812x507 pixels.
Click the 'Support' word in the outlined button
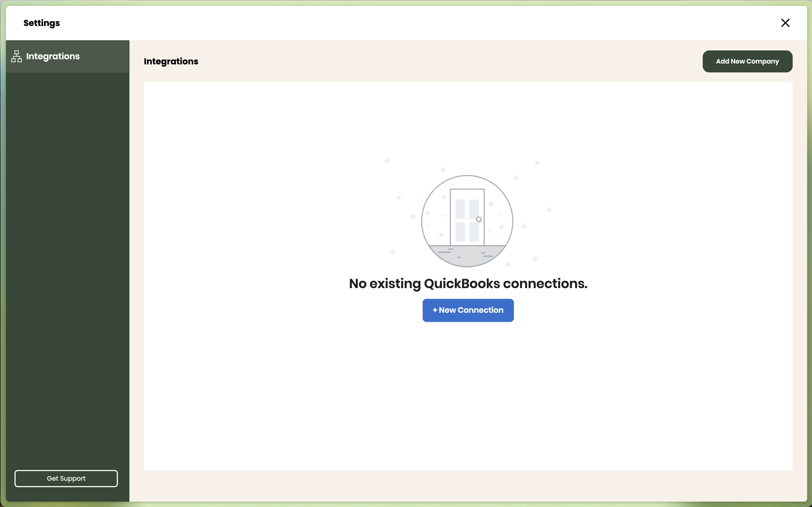(73, 479)
